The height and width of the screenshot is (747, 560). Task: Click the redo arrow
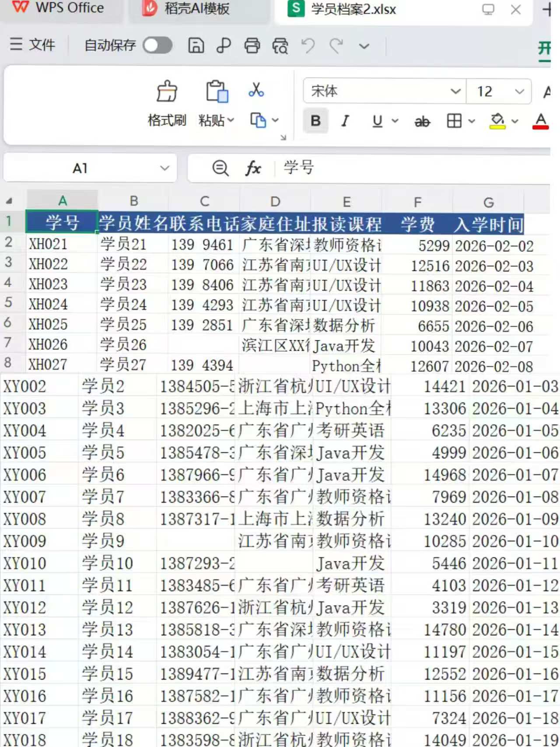(x=336, y=46)
